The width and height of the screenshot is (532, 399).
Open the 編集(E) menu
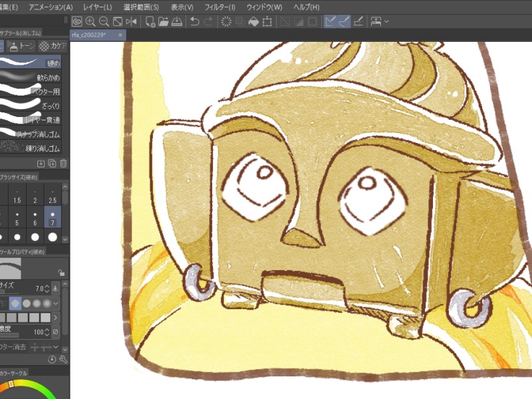9,7
